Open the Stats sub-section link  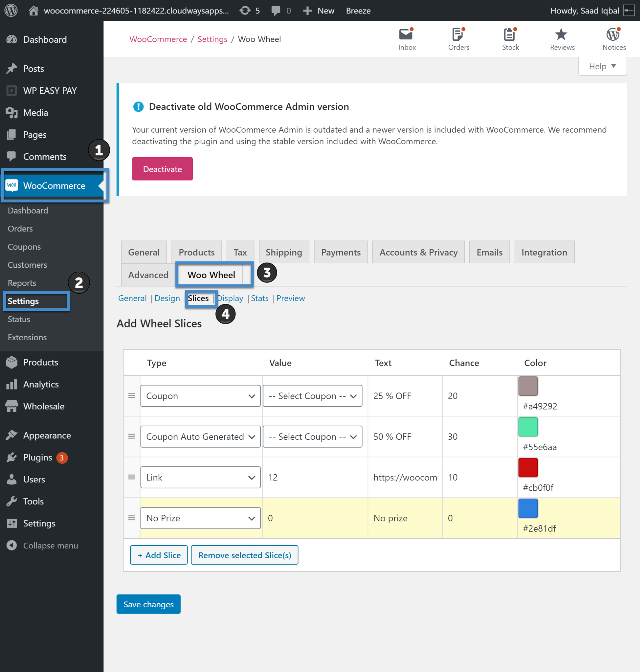coord(260,298)
